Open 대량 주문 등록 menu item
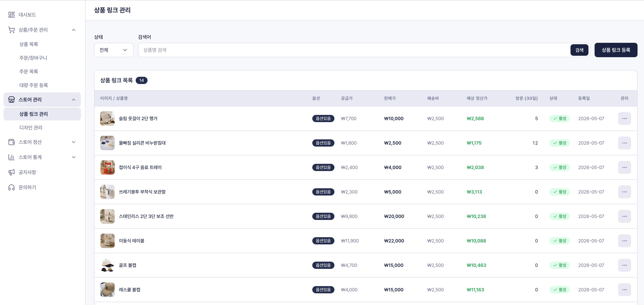This screenshot has height=305, width=644. (x=33, y=85)
